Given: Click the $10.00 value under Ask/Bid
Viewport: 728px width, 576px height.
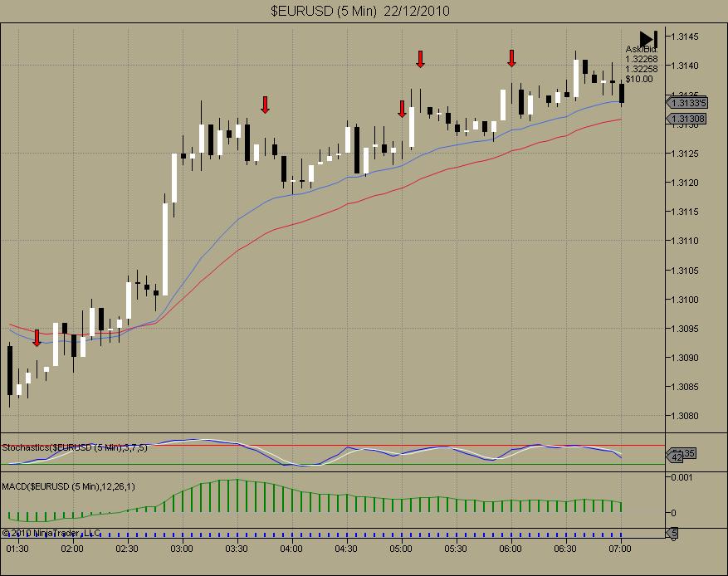Looking at the screenshot, I should (x=639, y=80).
